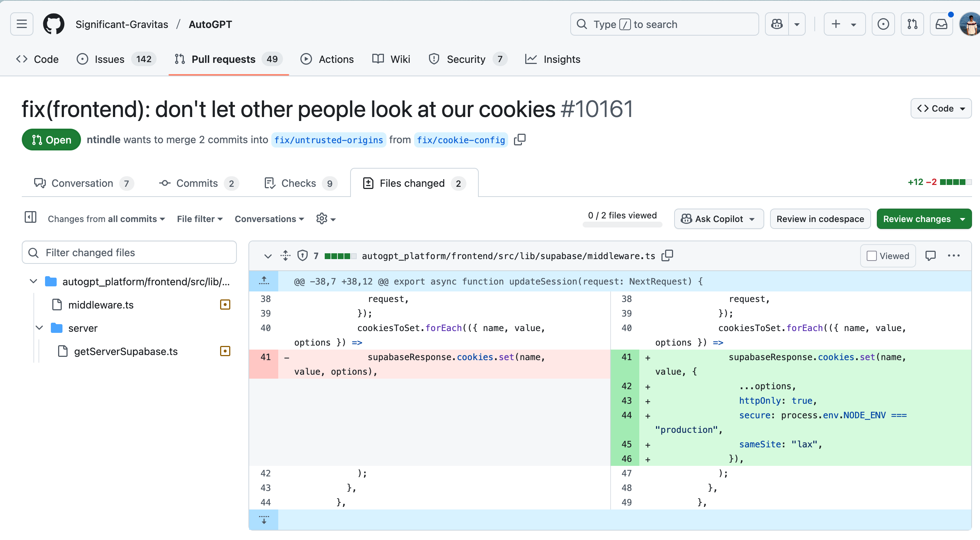The image size is (980, 540).
Task: Expand all lines in middleware.ts diff
Action: (x=286, y=255)
